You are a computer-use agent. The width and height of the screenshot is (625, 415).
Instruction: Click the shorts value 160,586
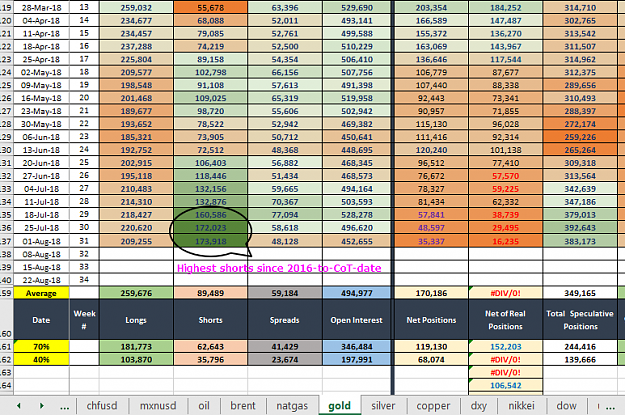[210, 215]
